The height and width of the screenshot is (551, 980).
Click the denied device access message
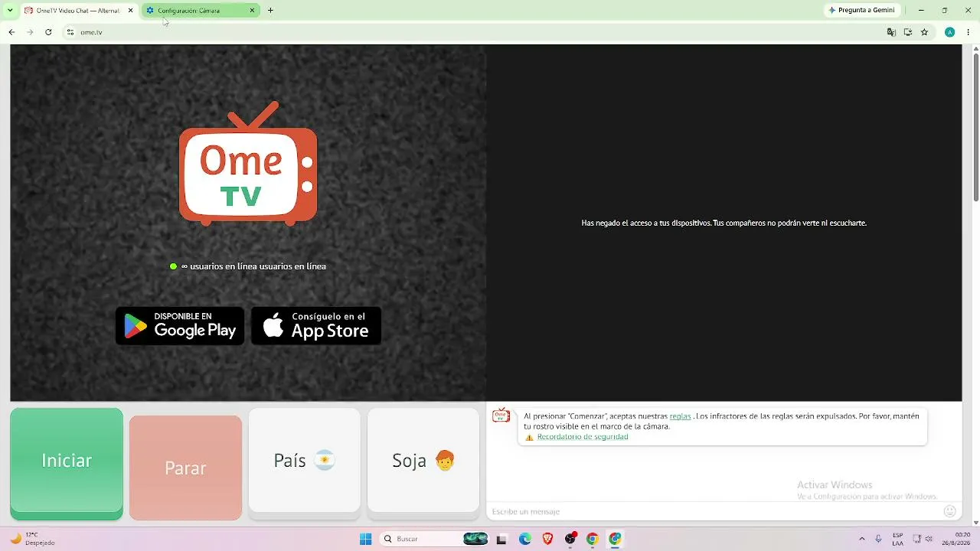(724, 223)
